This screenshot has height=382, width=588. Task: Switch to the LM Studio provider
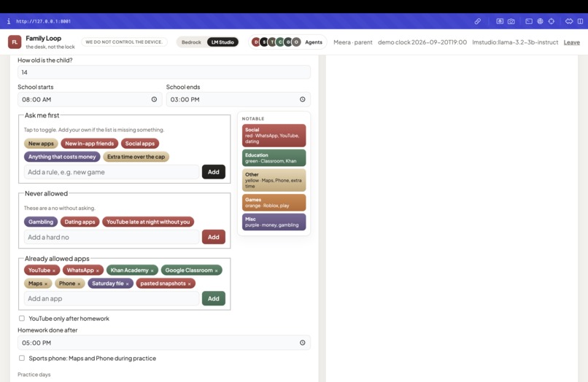223,42
